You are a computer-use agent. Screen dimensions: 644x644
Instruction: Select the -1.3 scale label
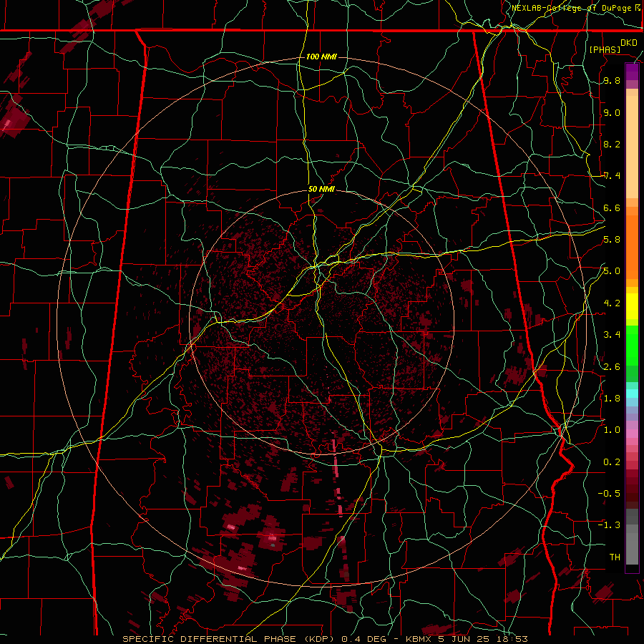(x=609, y=525)
